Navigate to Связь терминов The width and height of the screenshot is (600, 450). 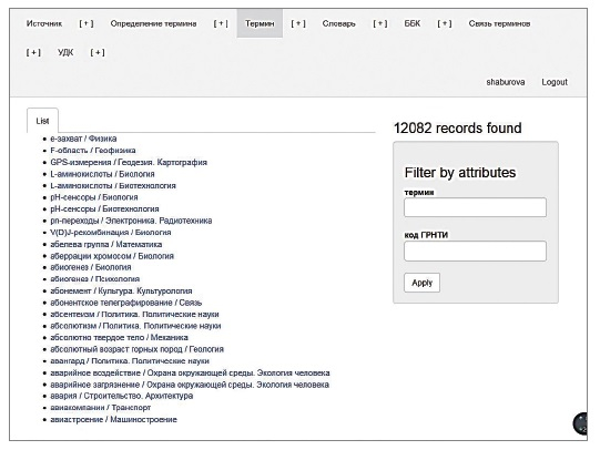[x=499, y=23]
